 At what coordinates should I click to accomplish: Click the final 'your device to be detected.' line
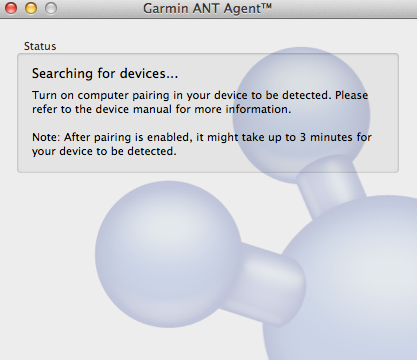[x=104, y=151]
